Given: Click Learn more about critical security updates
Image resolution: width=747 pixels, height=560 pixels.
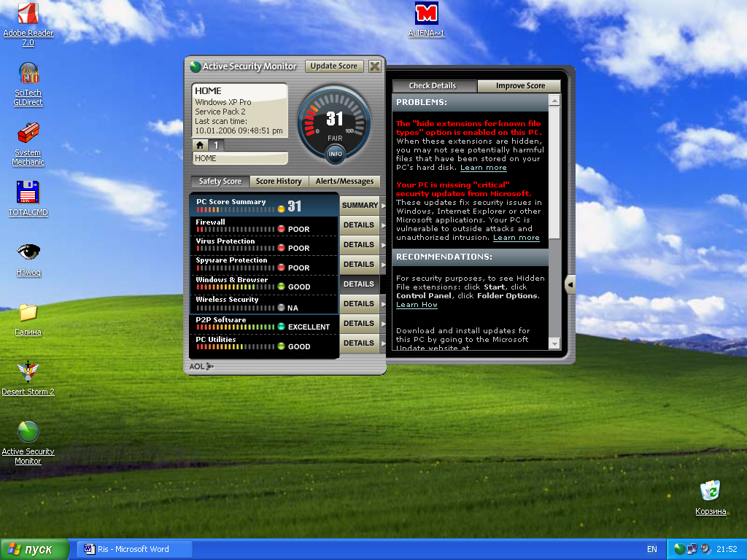Looking at the screenshot, I should pyautogui.click(x=516, y=238).
